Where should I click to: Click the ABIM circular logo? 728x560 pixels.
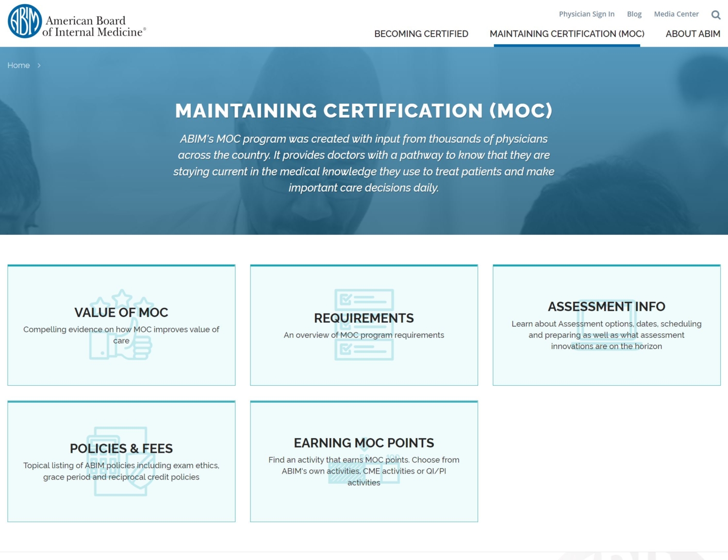click(25, 21)
